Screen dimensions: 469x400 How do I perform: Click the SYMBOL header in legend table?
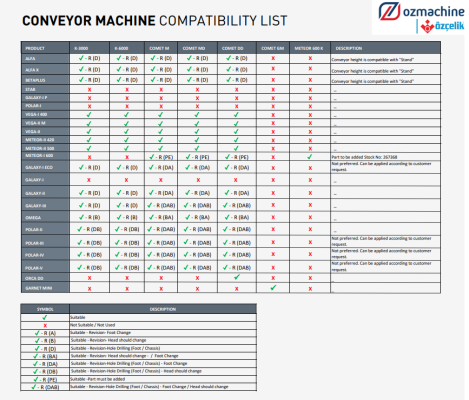pos(45,309)
